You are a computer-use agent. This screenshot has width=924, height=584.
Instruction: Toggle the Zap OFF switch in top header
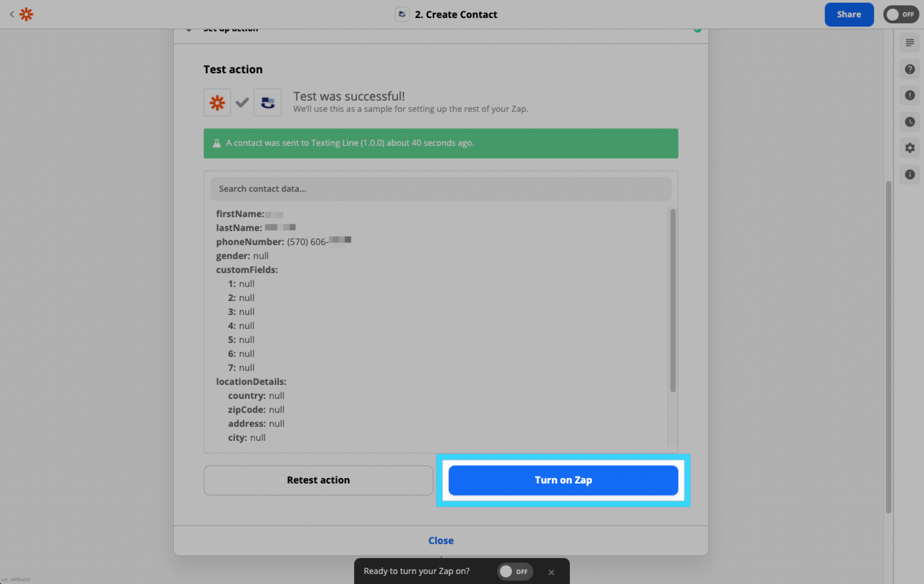pyautogui.click(x=901, y=14)
